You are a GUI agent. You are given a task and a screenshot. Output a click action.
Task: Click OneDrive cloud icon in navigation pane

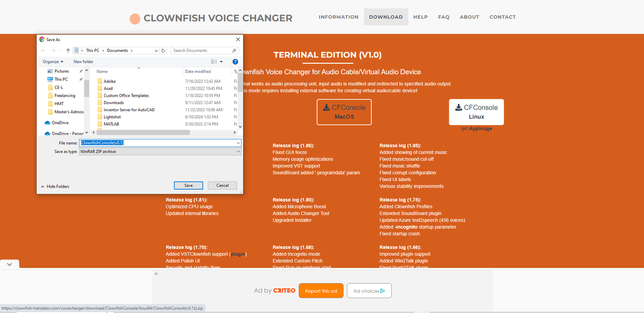tap(47, 123)
